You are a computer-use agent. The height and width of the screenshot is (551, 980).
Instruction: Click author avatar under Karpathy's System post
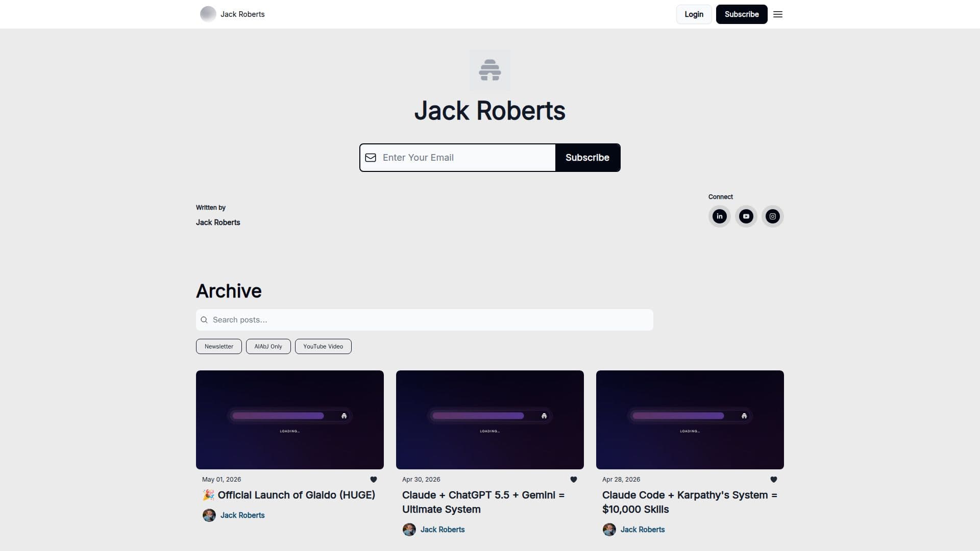coord(609,530)
